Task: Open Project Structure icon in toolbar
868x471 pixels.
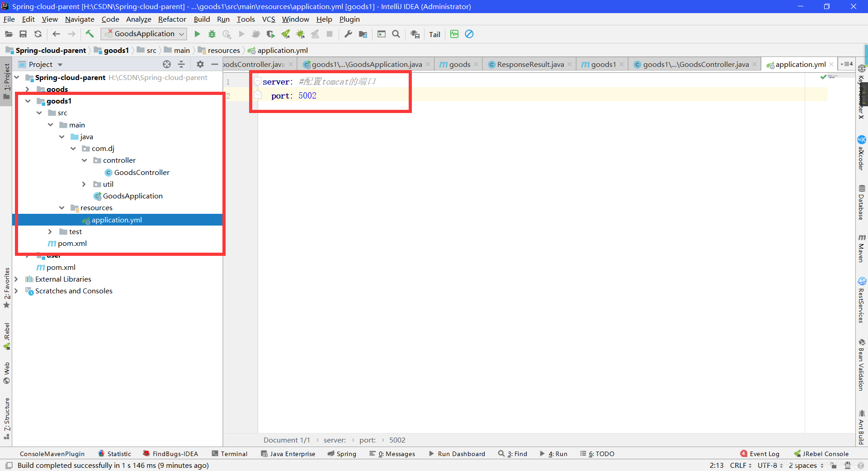Action: coord(363,34)
